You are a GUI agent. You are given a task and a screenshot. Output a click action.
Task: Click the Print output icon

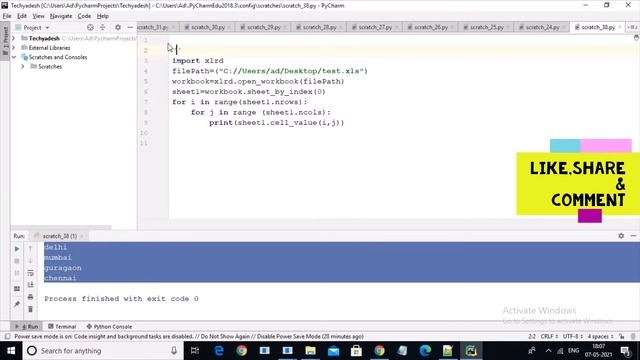point(30,297)
